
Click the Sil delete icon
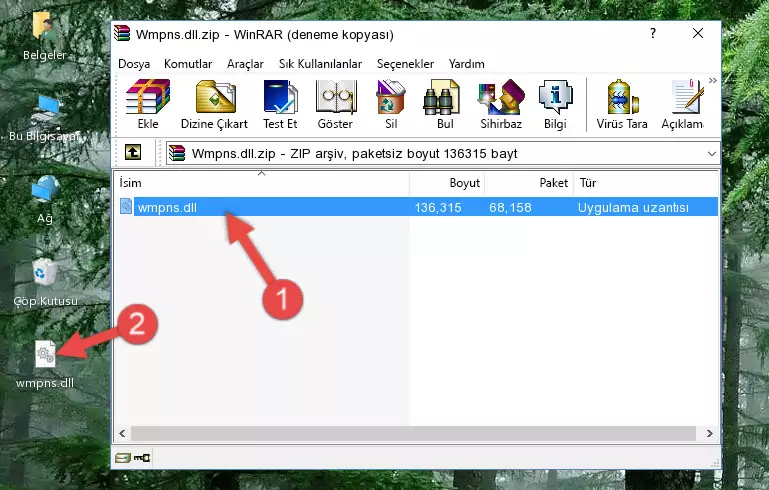pyautogui.click(x=391, y=97)
